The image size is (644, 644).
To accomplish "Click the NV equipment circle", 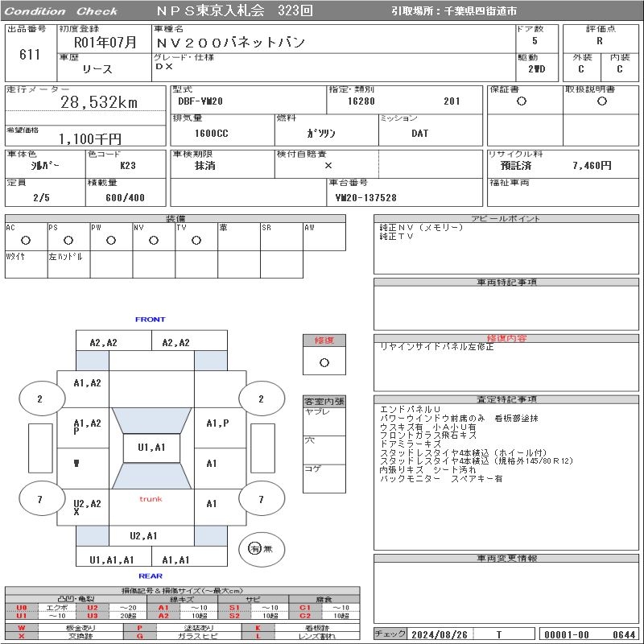I will (x=154, y=240).
